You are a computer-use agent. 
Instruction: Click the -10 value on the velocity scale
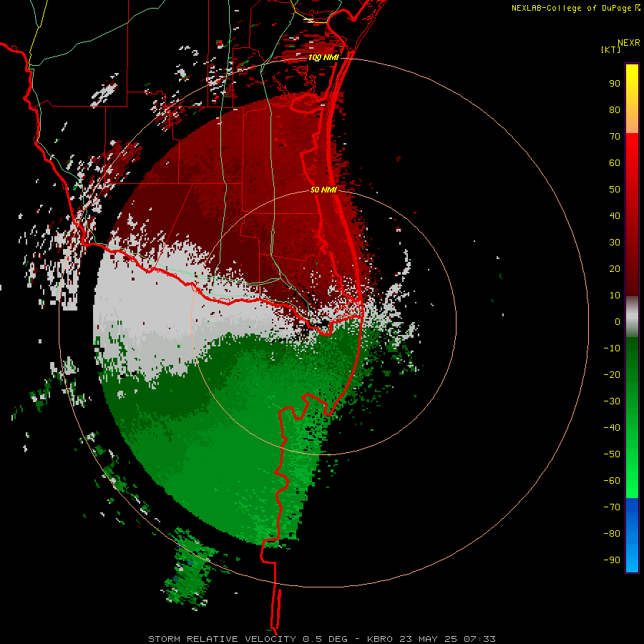[612, 348]
